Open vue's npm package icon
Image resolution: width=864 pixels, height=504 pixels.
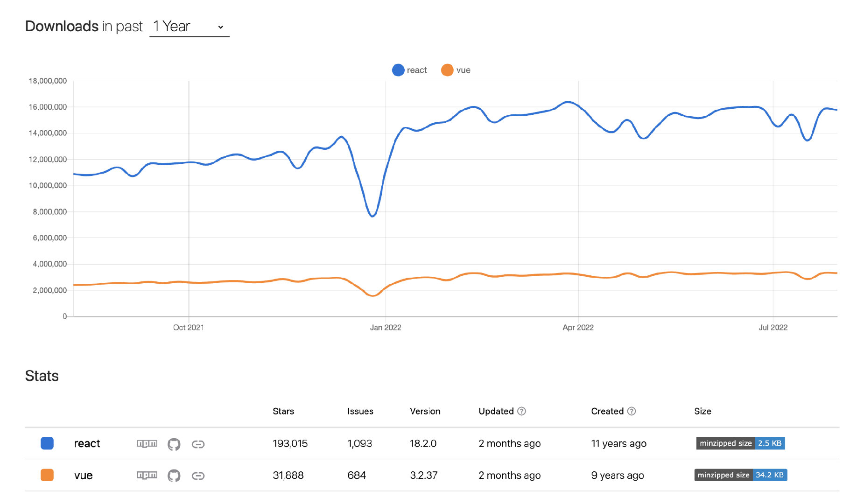(x=147, y=475)
